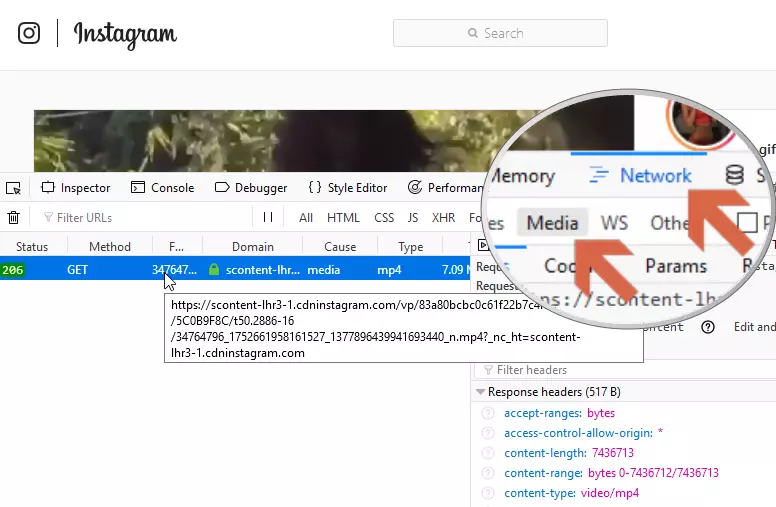Tick the checkbox right of Other filter
The image size is (776, 507).
(x=746, y=222)
